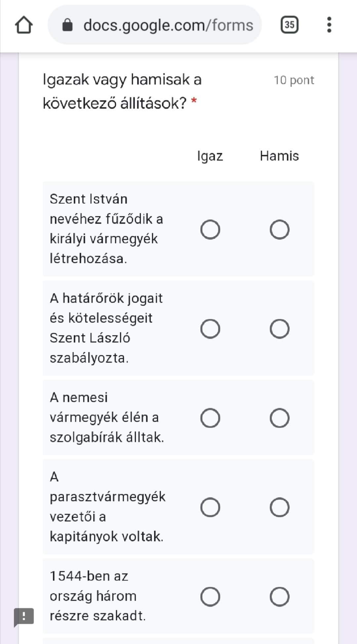The image size is (357, 644).
Task: Click the Igaz column header
Action: point(210,156)
